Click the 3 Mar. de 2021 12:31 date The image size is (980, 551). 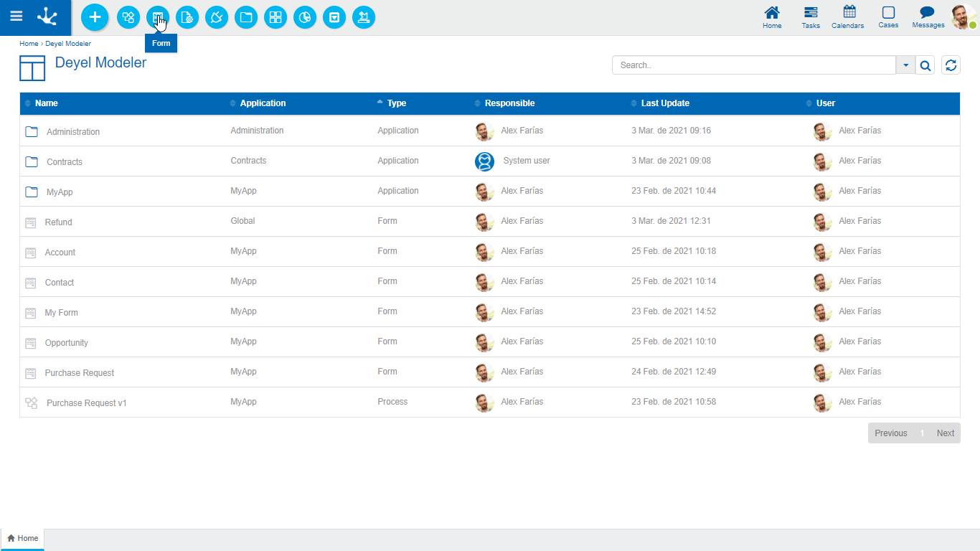tap(671, 221)
